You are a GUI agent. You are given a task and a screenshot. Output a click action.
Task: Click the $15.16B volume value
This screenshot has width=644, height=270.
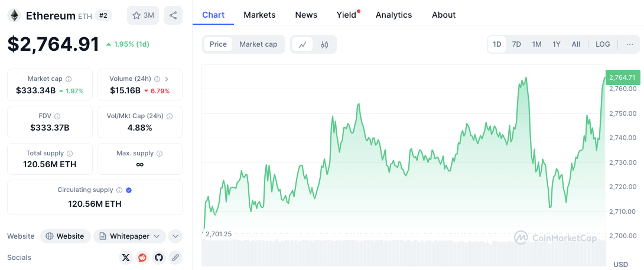[x=125, y=91]
